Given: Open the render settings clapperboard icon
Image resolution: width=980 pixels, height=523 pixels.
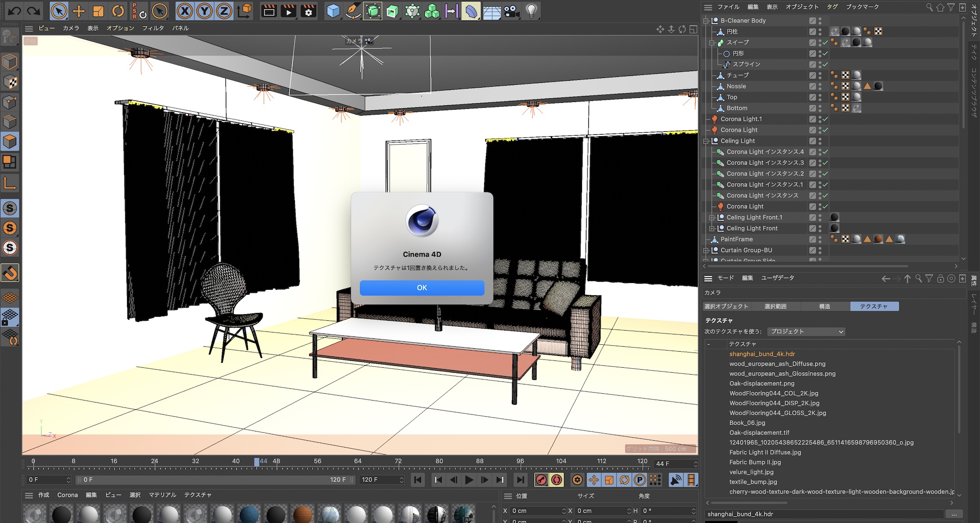Looking at the screenshot, I should pos(308,11).
